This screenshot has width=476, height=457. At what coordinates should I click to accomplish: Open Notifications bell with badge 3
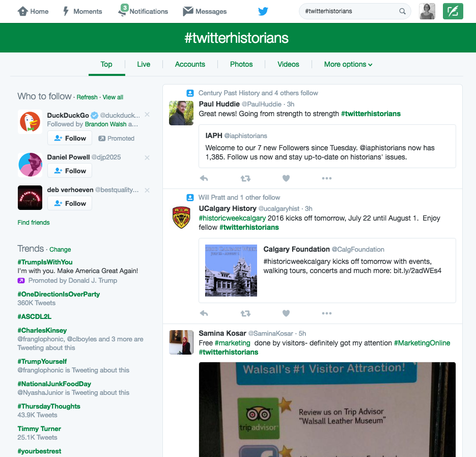pos(123,10)
